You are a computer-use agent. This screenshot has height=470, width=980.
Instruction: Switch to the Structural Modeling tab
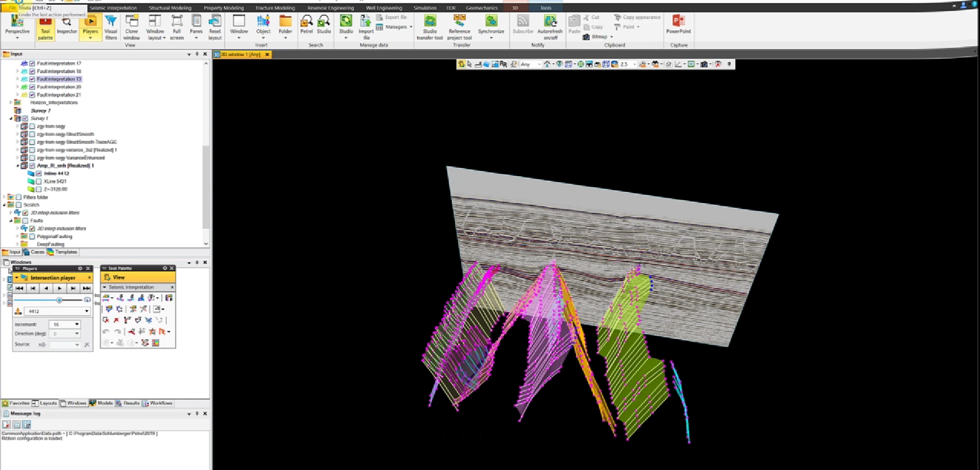pos(170,8)
